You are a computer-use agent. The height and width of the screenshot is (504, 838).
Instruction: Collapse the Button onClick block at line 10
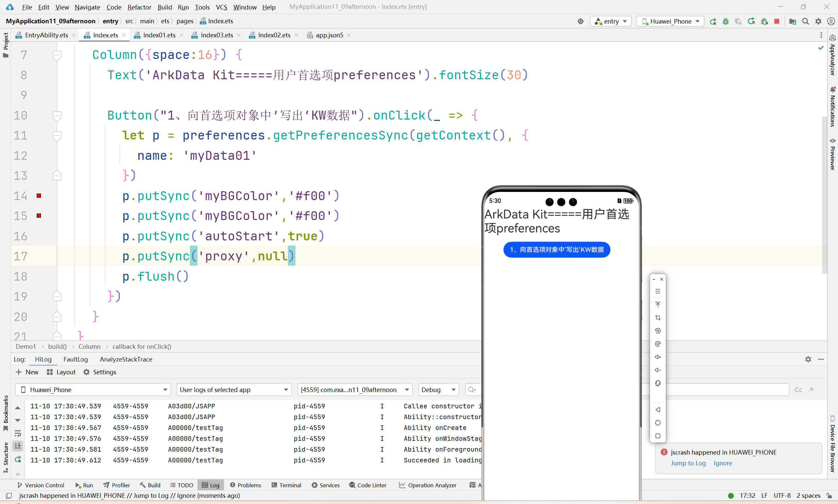pos(57,116)
